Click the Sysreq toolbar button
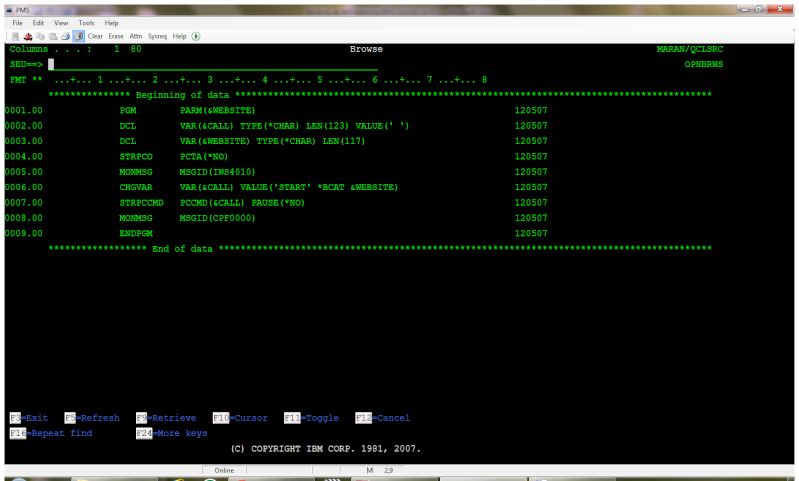The height and width of the screenshot is (481, 799). tap(157, 36)
